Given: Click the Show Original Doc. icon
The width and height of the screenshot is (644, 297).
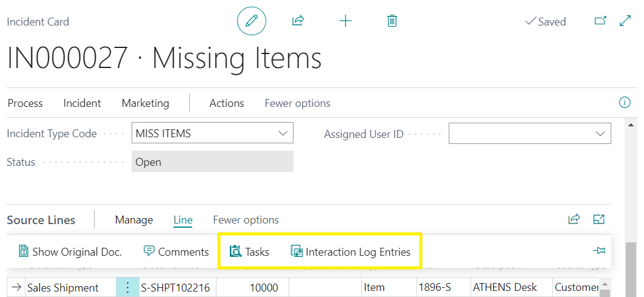Looking at the screenshot, I should tap(24, 251).
